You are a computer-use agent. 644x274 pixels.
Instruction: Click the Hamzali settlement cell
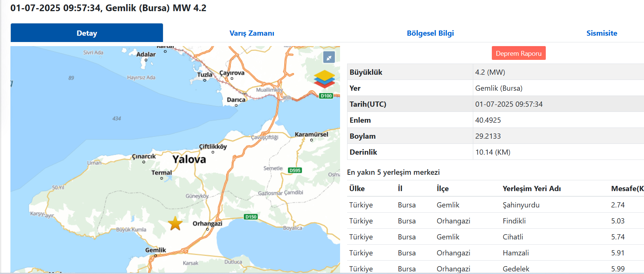516,253
